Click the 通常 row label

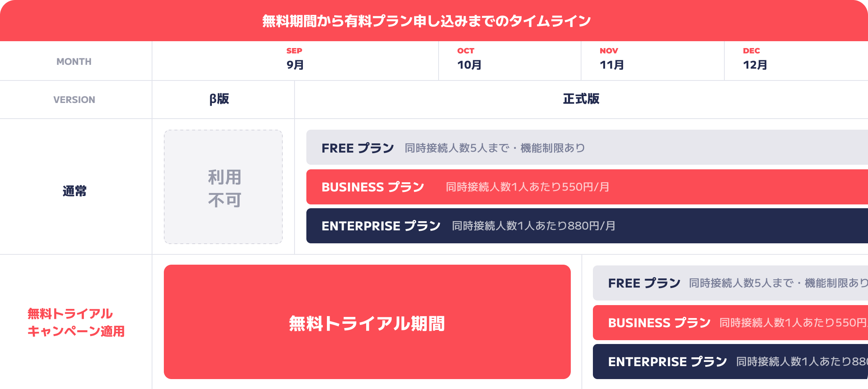75,191
